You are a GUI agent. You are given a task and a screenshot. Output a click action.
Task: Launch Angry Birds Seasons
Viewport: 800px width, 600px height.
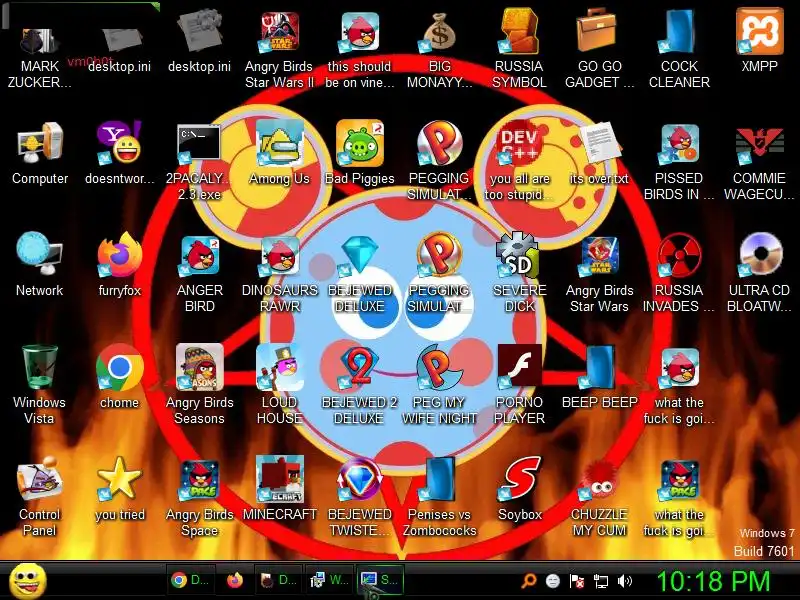(x=199, y=367)
